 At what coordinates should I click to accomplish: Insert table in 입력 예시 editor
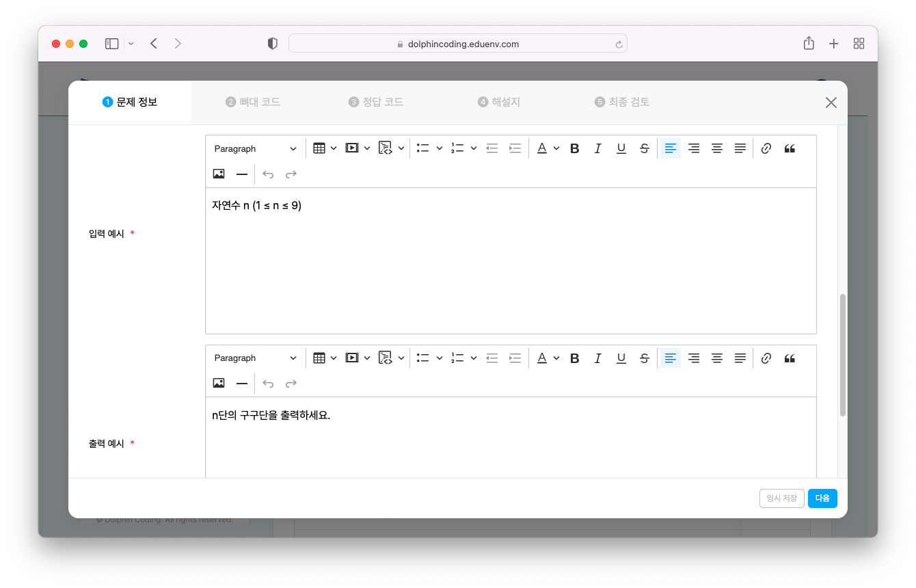pos(319,148)
